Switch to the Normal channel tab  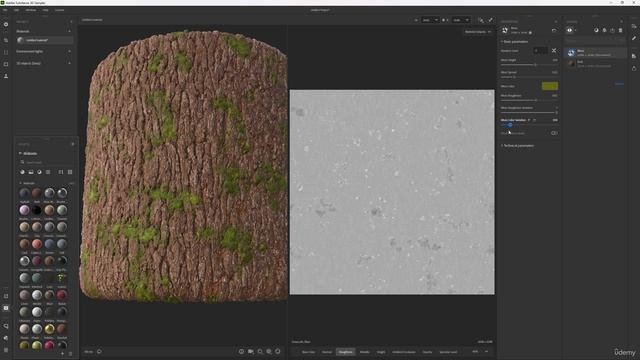(327, 352)
